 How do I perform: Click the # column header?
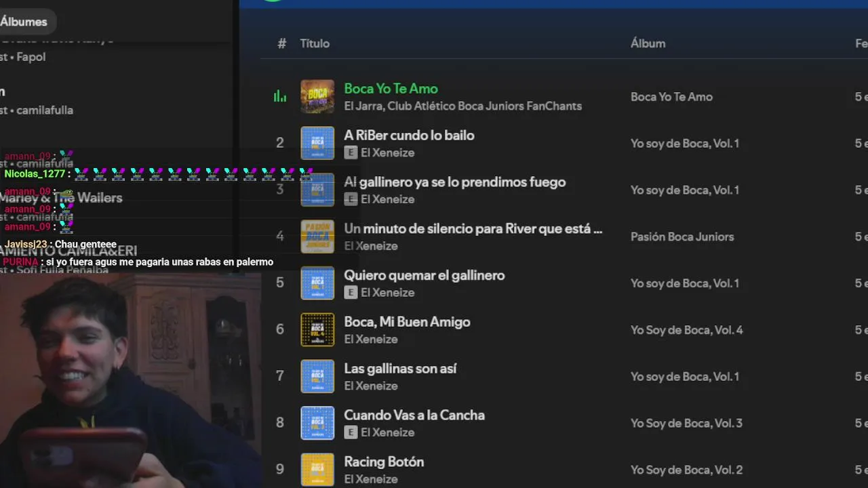tap(281, 43)
